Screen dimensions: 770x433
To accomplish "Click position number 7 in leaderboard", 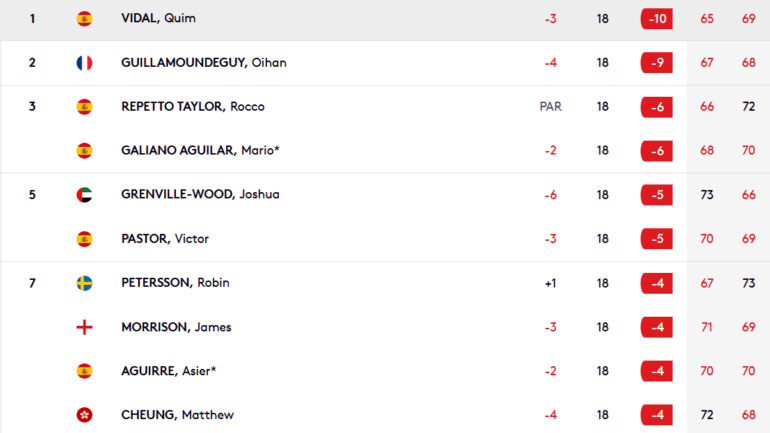I will 32,283.
